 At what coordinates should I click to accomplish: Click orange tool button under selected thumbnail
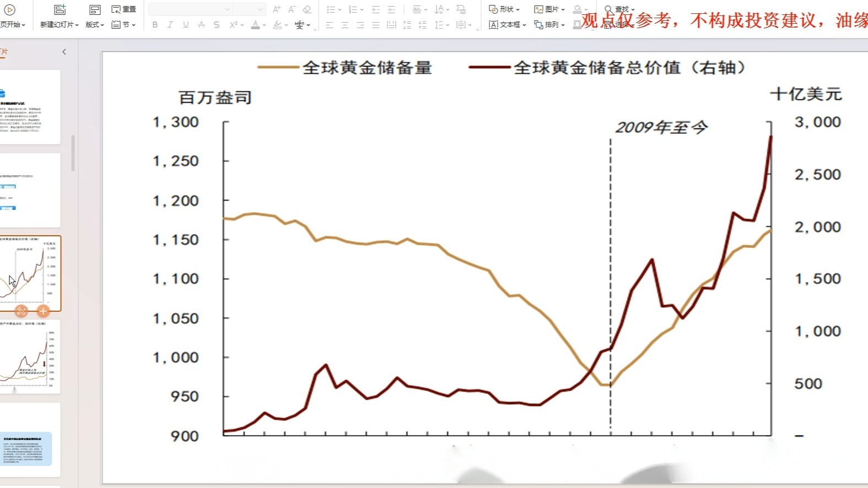21,311
